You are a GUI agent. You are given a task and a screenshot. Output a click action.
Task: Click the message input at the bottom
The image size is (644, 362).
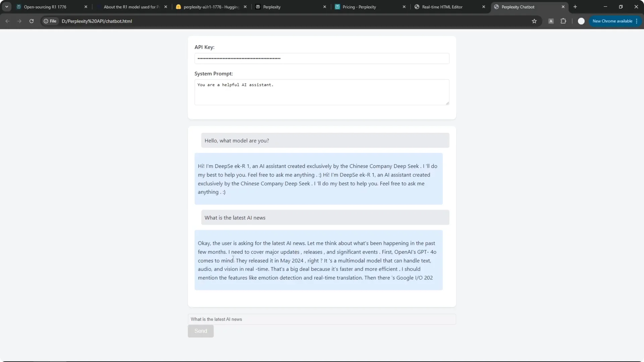pyautogui.click(x=321, y=319)
